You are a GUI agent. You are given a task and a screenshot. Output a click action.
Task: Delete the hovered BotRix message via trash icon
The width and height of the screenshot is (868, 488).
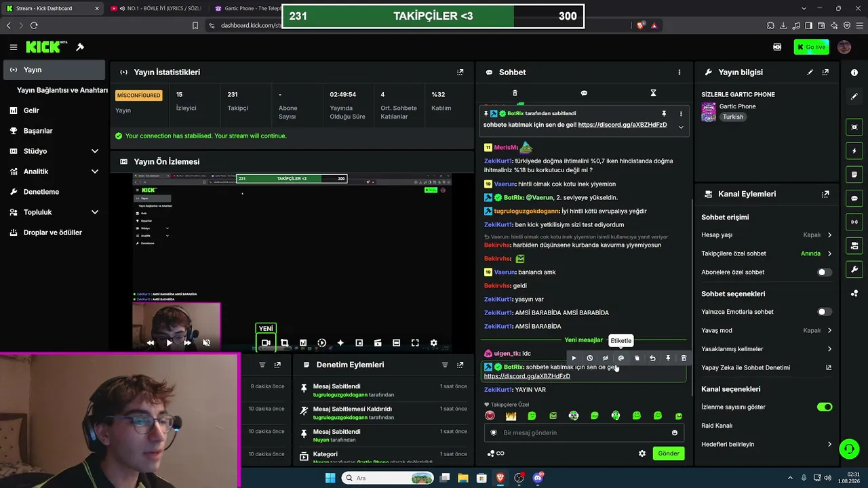tap(684, 358)
